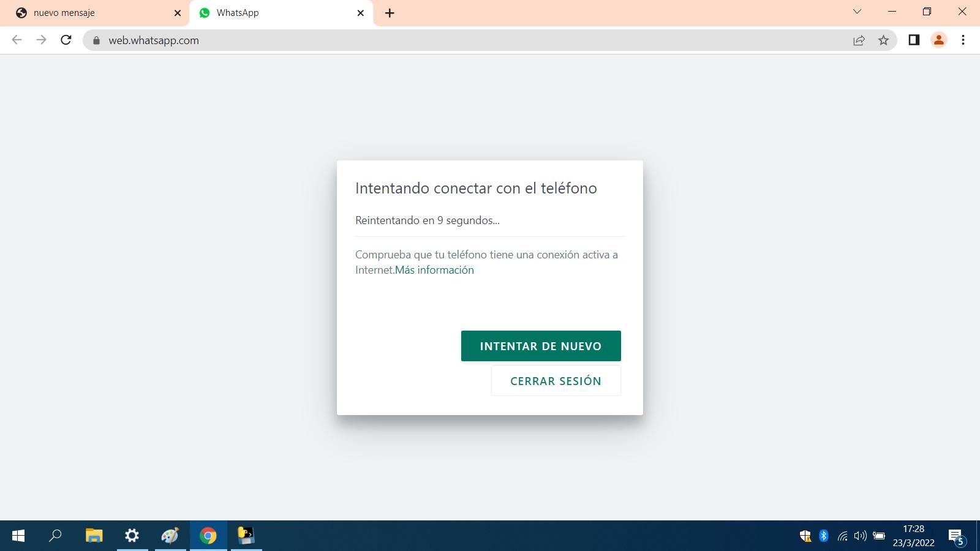
Task: Bookmark this page with star
Action: (x=883, y=40)
